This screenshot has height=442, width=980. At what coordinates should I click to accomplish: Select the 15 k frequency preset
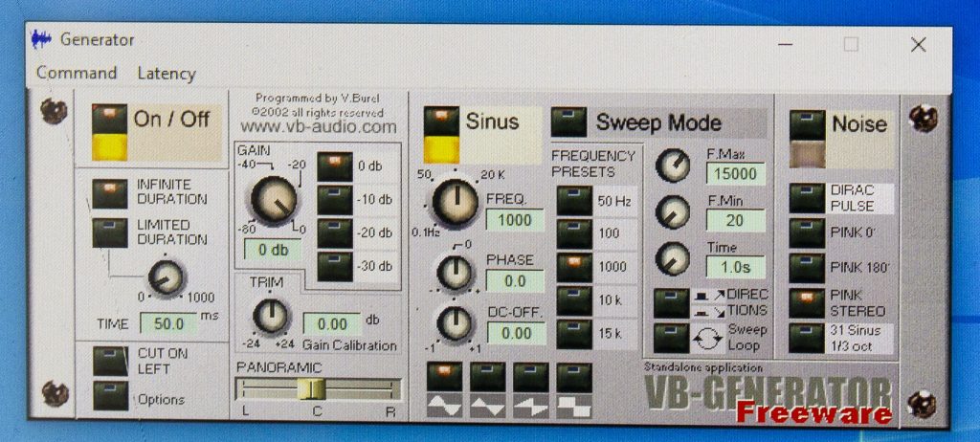pyautogui.click(x=574, y=334)
